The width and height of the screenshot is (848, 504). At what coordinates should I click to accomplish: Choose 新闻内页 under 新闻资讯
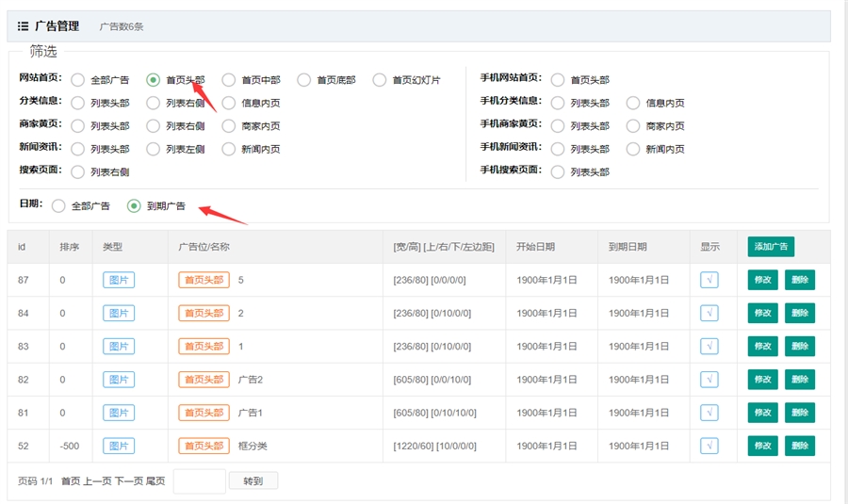pos(229,149)
